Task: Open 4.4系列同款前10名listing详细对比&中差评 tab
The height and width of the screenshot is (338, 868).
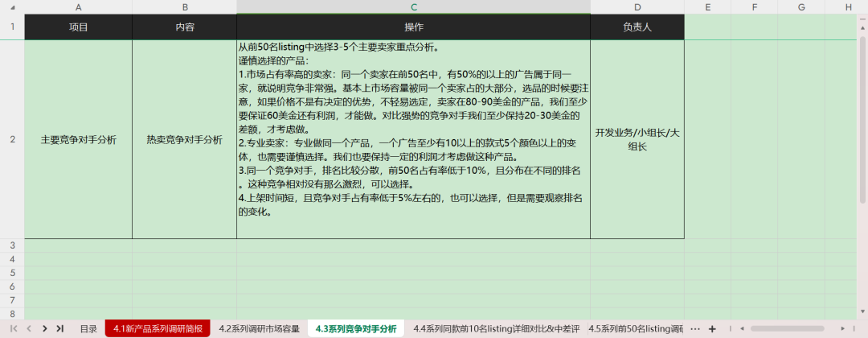Action: (x=496, y=328)
